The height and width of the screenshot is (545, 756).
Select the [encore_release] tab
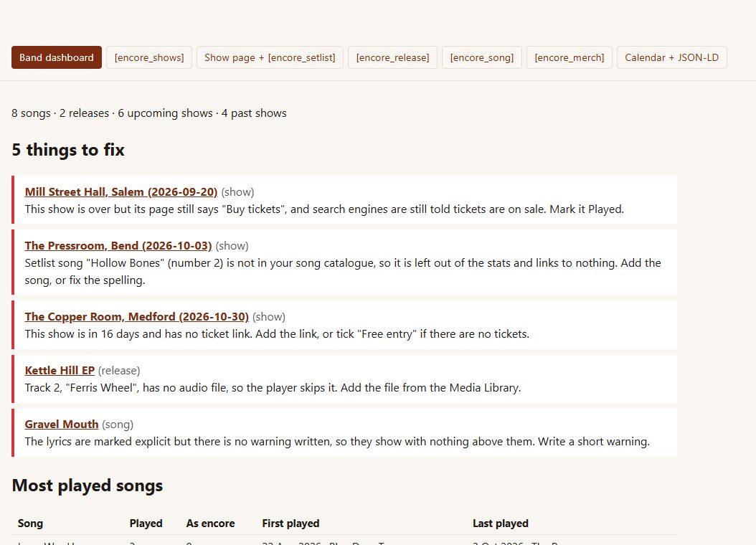coord(392,57)
